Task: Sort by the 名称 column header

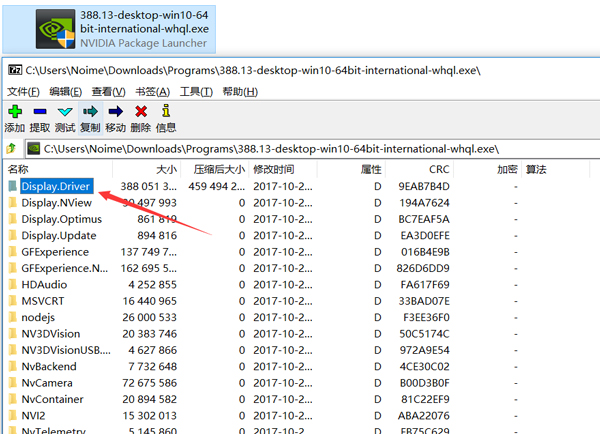Action: click(18, 169)
